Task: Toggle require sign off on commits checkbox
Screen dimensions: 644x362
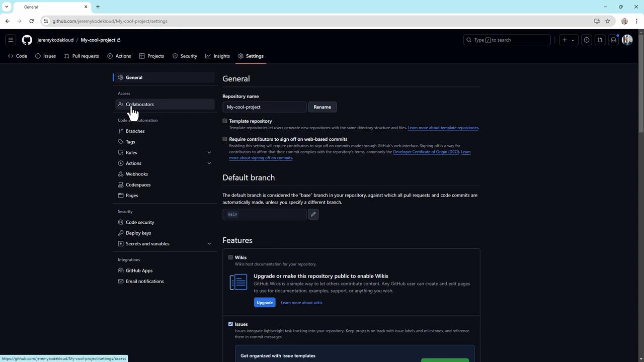Action: pos(225,139)
